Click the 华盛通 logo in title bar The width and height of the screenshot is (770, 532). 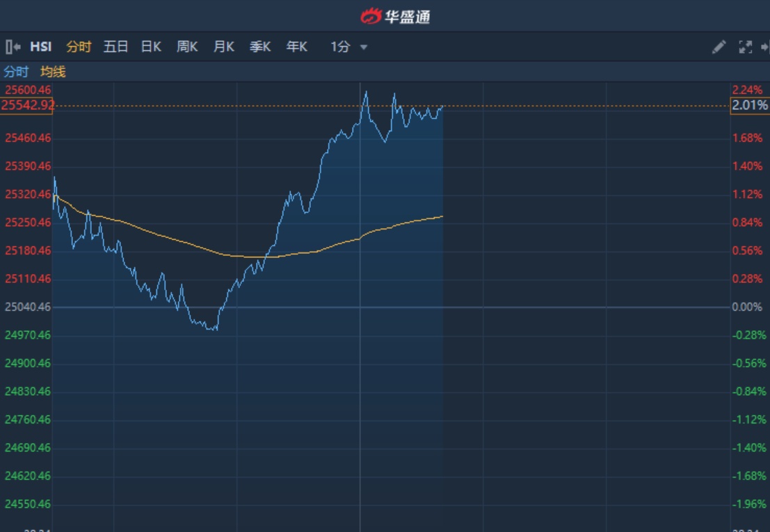pos(395,16)
